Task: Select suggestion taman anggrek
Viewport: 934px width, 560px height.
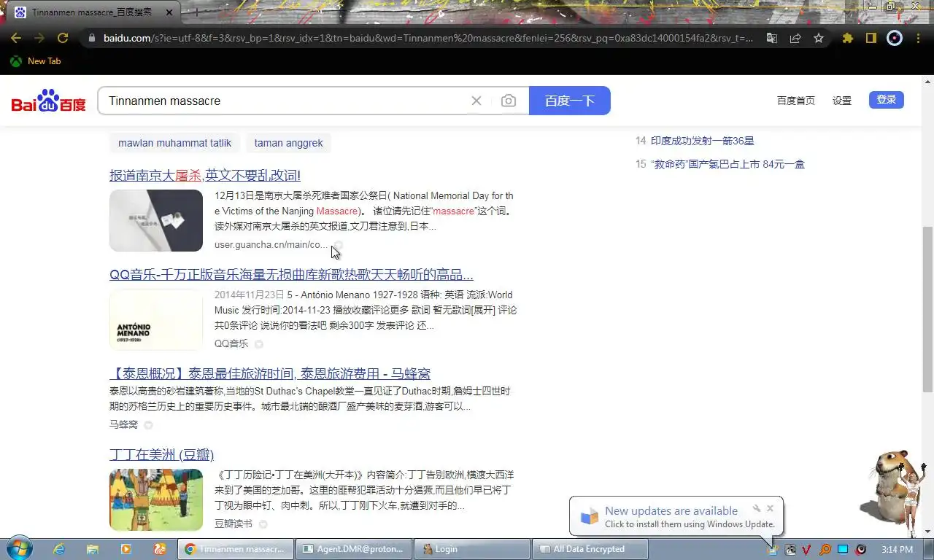Action: (289, 143)
